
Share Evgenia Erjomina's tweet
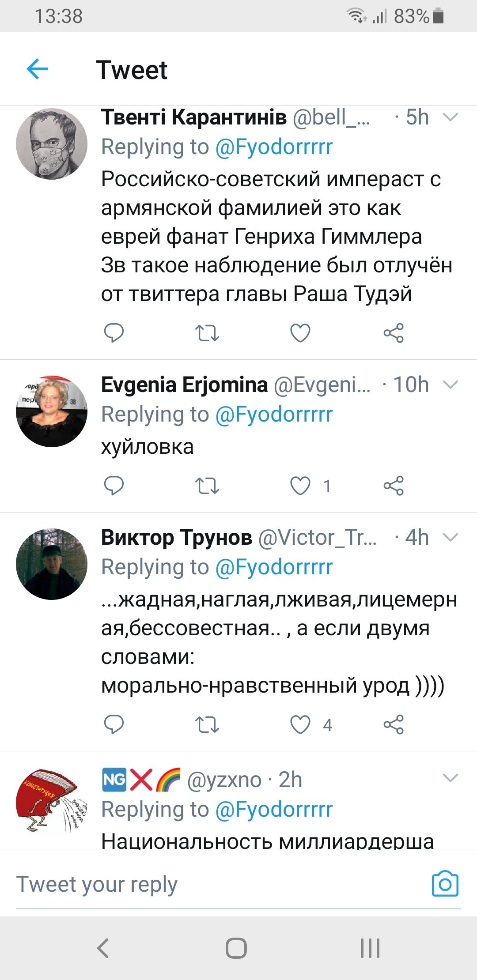tap(394, 486)
